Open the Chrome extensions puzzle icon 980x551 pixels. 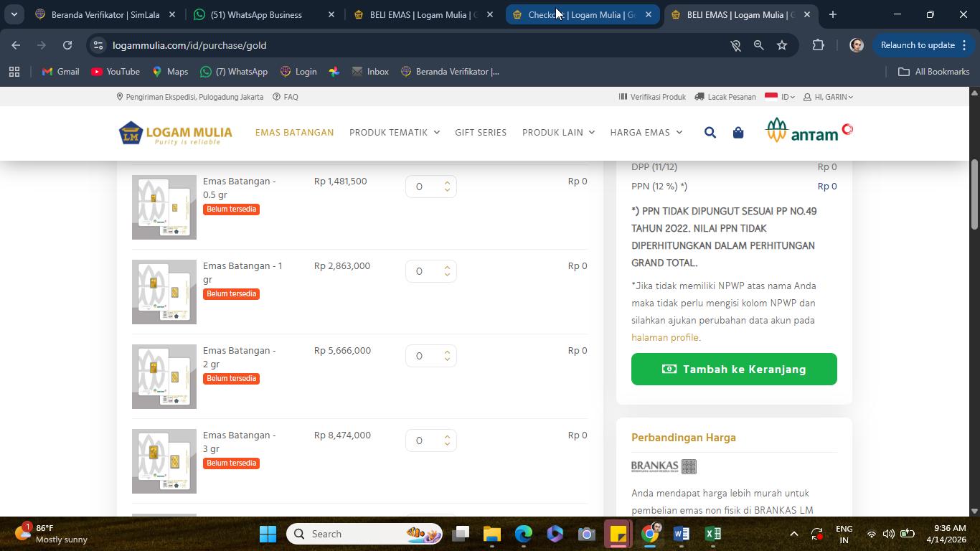(x=818, y=45)
